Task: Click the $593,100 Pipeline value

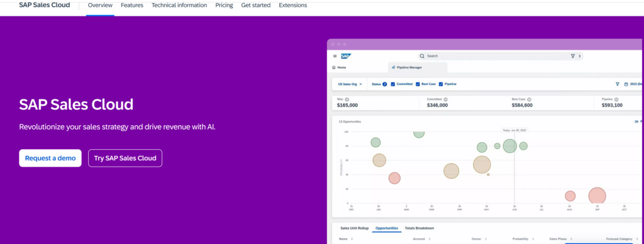Action: 612,105
